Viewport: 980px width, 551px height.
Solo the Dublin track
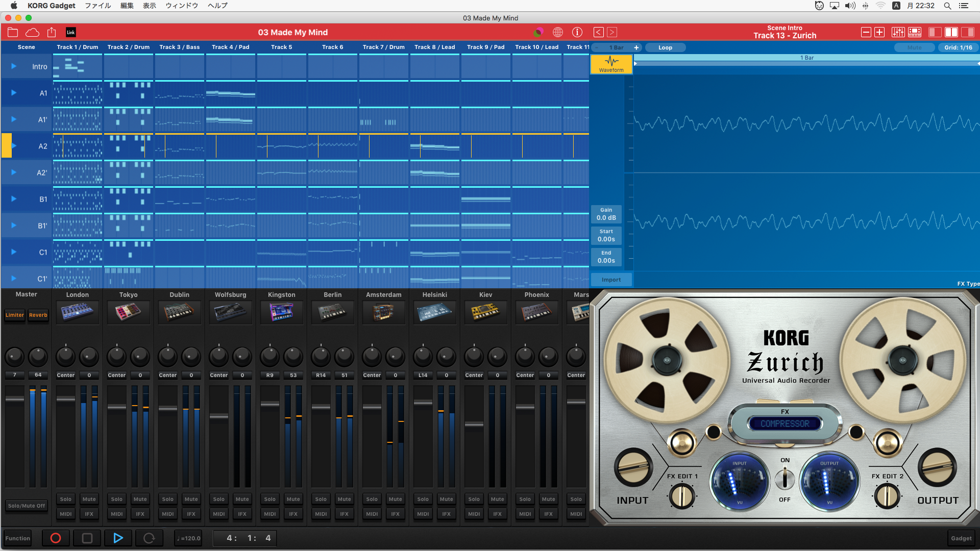tap(168, 499)
